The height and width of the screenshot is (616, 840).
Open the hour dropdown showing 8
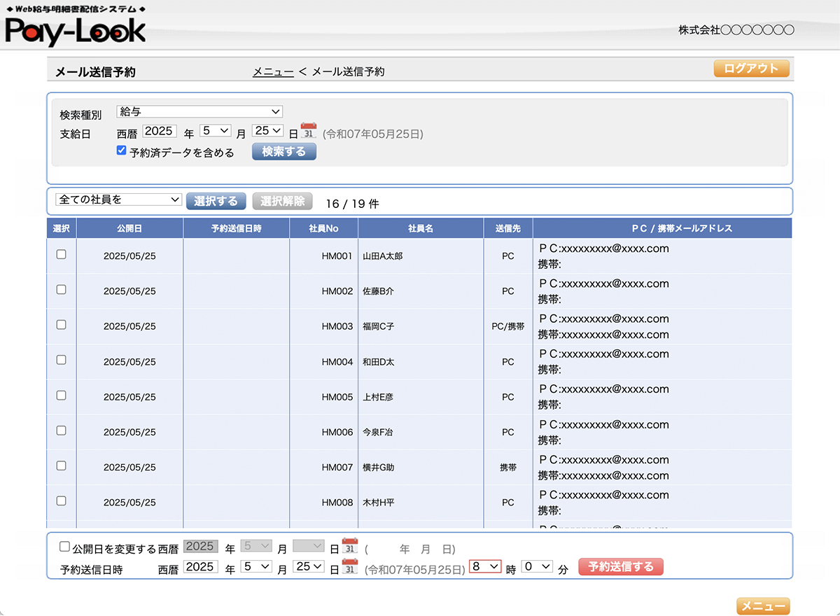click(485, 566)
